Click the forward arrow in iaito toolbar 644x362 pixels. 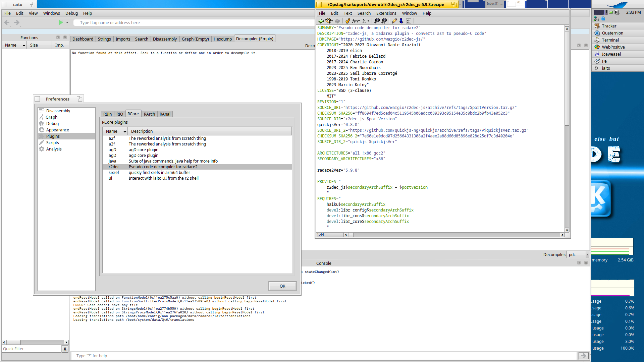click(16, 22)
